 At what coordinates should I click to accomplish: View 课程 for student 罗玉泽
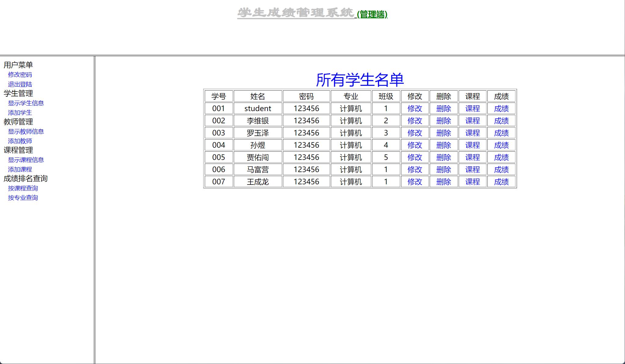(x=472, y=133)
